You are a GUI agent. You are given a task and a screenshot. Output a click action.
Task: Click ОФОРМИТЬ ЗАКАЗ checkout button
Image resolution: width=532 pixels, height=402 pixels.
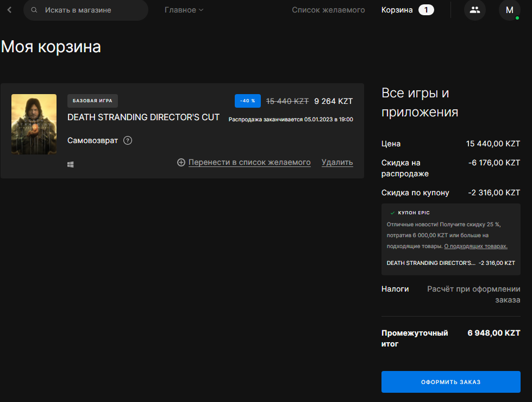pos(451,382)
